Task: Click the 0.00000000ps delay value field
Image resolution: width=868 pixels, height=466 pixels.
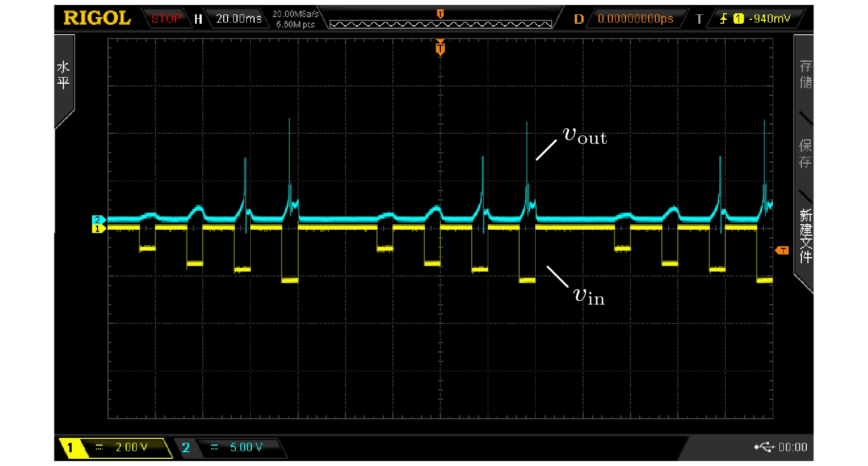Action: [635, 19]
